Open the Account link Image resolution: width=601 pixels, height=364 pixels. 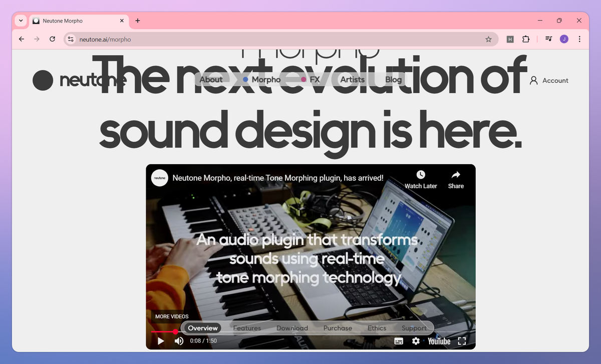[x=549, y=80]
